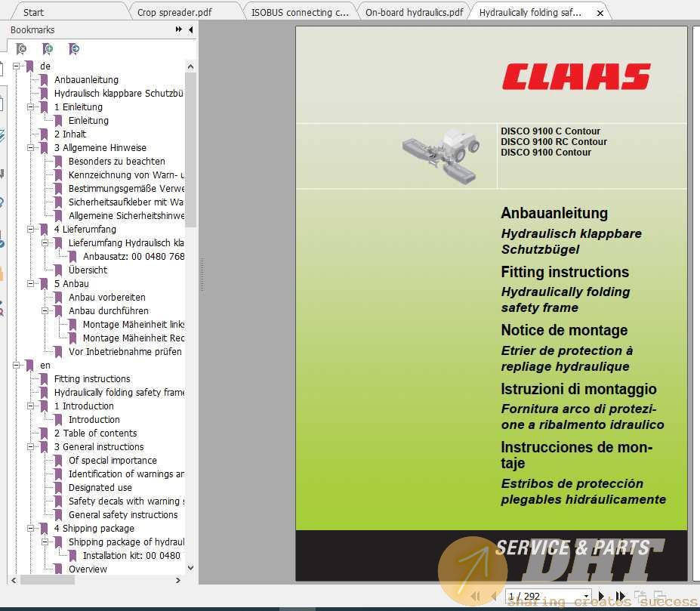The width and height of the screenshot is (700, 611).
Task: Click the 'Fitting instructions' heading on cover page
Action: [x=565, y=272]
